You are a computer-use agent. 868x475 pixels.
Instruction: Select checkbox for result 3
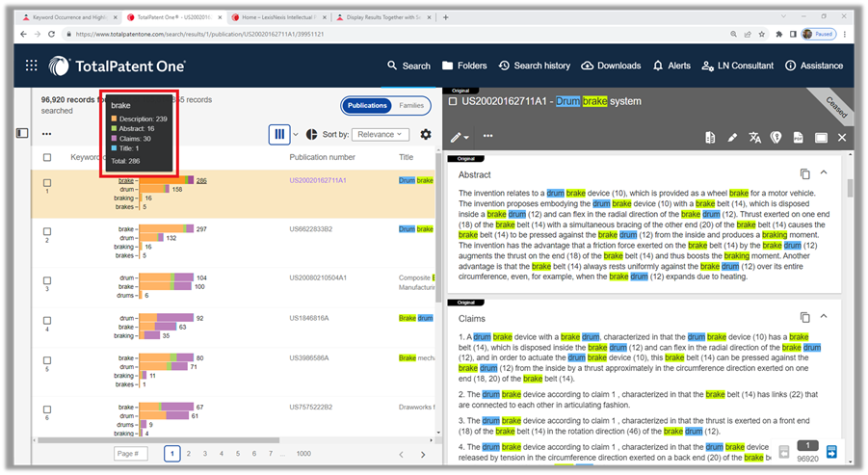pos(47,280)
